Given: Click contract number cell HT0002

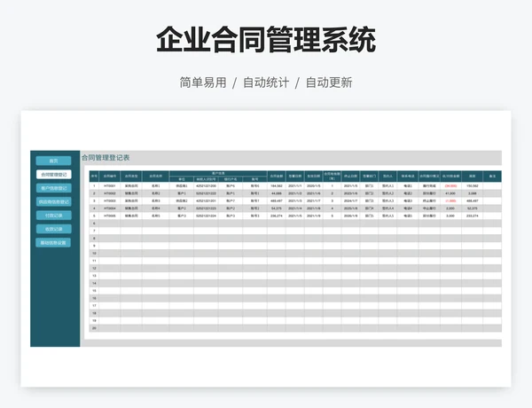Looking at the screenshot, I should [110, 193].
